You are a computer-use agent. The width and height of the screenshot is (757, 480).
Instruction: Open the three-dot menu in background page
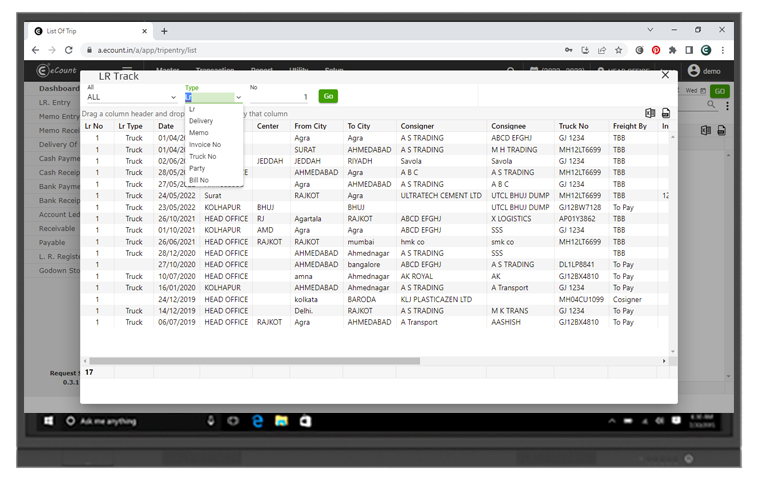[727, 105]
